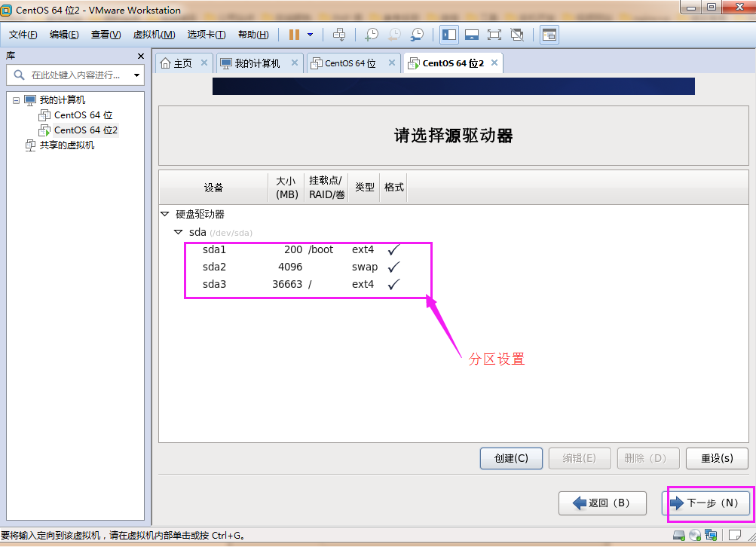
Task: Open the 查看(V) menu
Action: tap(106, 35)
